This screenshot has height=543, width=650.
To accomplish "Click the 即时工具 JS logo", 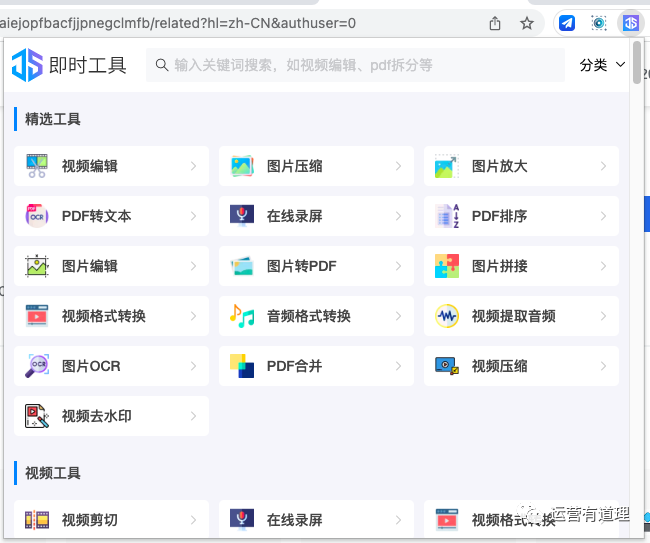I will [x=27, y=65].
